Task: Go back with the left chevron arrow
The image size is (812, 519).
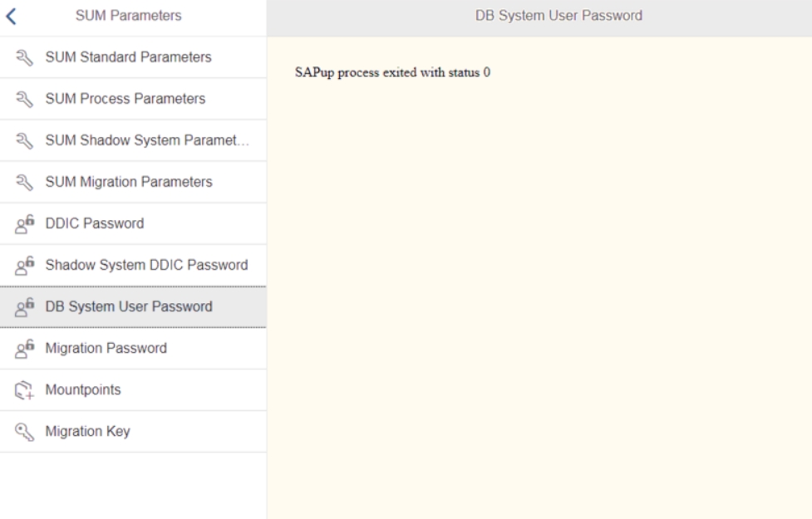Action: click(x=12, y=16)
